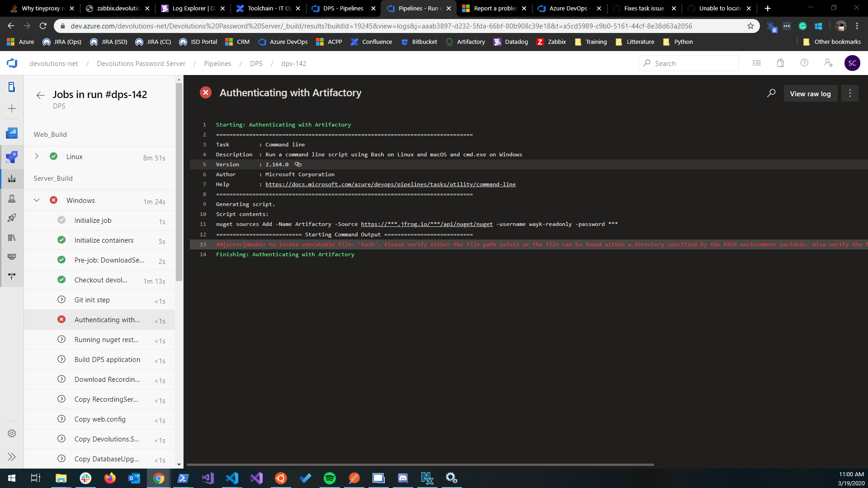Select the Checkout devol... step
This screenshot has width=868, height=488.
pyautogui.click(x=101, y=280)
